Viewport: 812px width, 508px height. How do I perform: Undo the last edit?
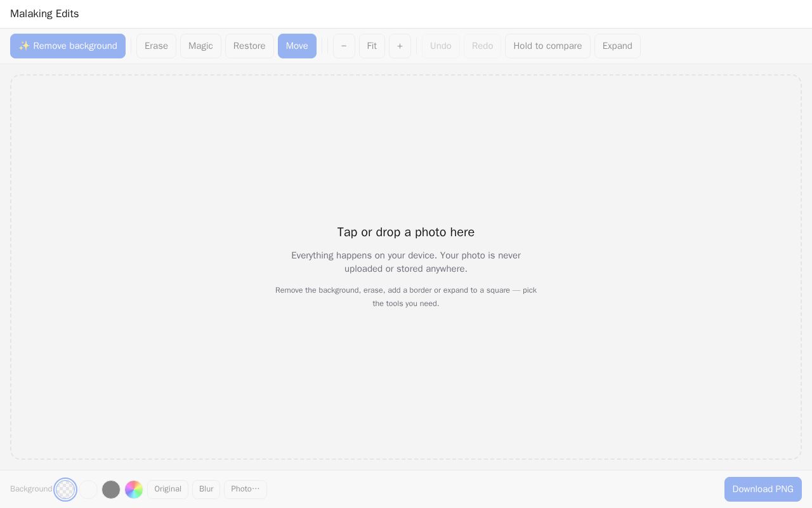point(441,46)
